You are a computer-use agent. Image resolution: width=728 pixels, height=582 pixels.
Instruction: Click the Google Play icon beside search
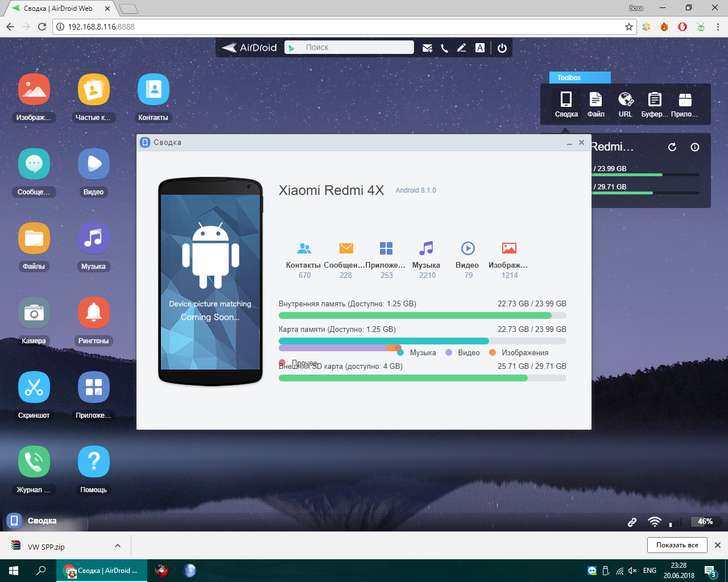pyautogui.click(x=292, y=48)
